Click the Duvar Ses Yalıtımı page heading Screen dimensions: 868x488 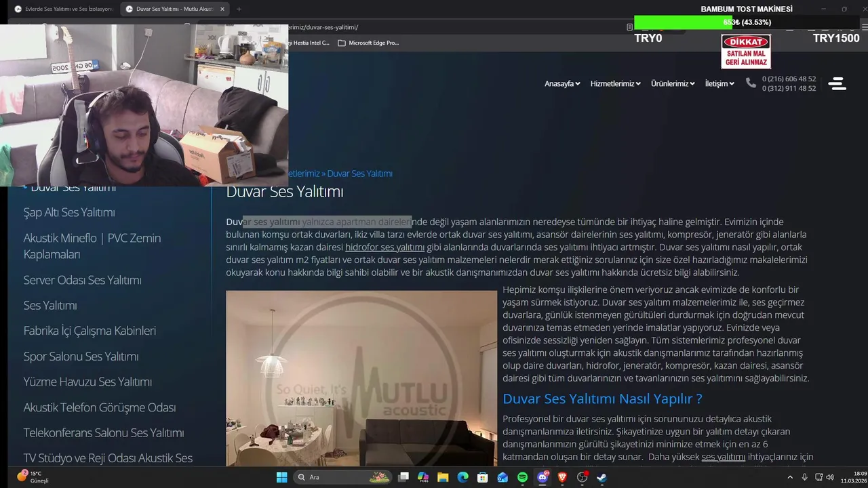[x=285, y=191]
